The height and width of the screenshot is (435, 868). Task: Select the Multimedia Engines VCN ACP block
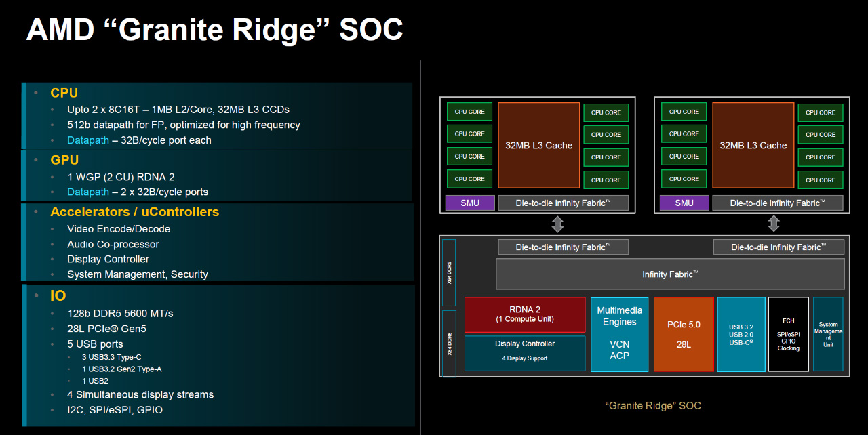[x=620, y=334]
